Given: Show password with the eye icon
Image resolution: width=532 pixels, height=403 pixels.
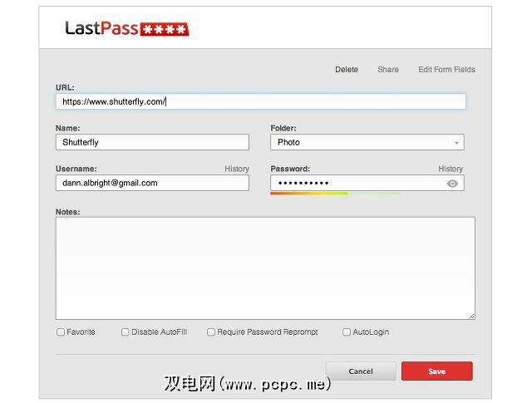Looking at the screenshot, I should (452, 184).
